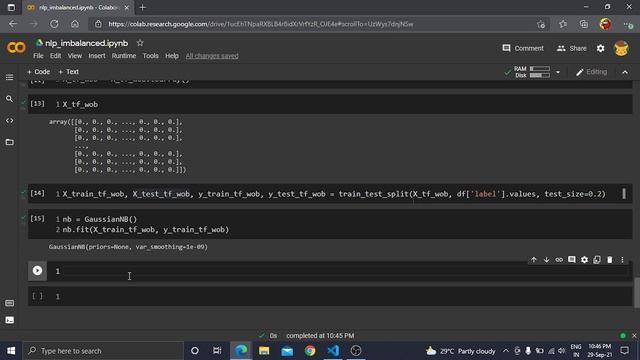
Task: Open the code snippets panel
Action: coord(9,120)
